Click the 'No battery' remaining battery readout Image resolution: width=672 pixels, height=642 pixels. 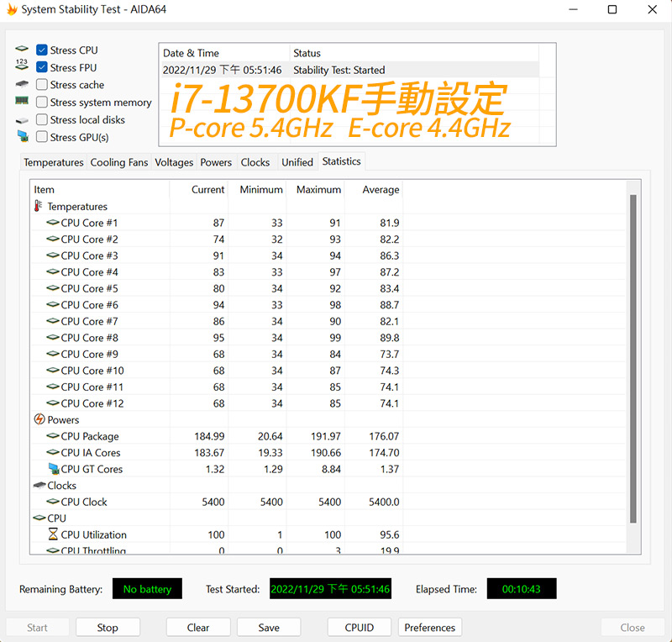tap(147, 589)
